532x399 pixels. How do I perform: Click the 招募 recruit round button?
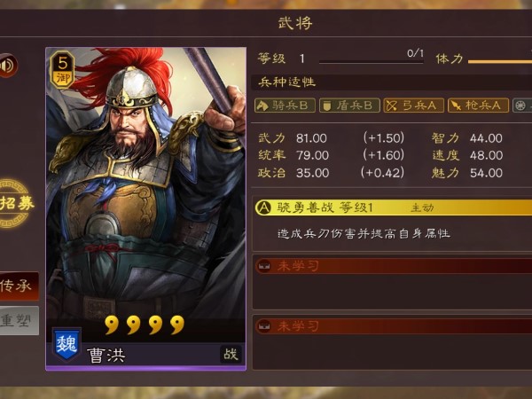[x=14, y=203]
